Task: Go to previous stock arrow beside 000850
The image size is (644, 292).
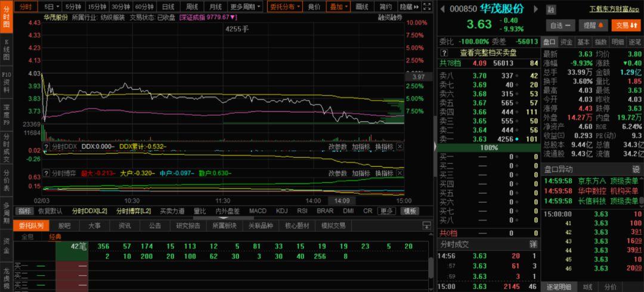Action: tap(442, 10)
